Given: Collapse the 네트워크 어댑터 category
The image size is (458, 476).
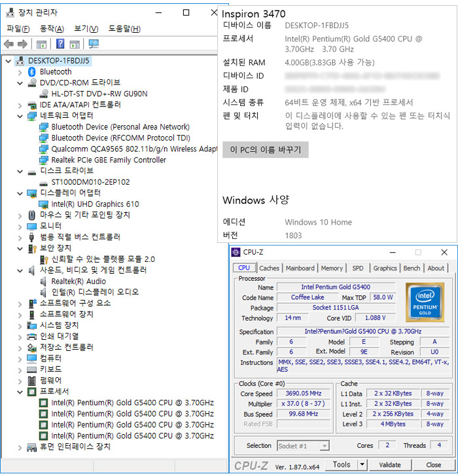Looking at the screenshot, I should point(20,117).
